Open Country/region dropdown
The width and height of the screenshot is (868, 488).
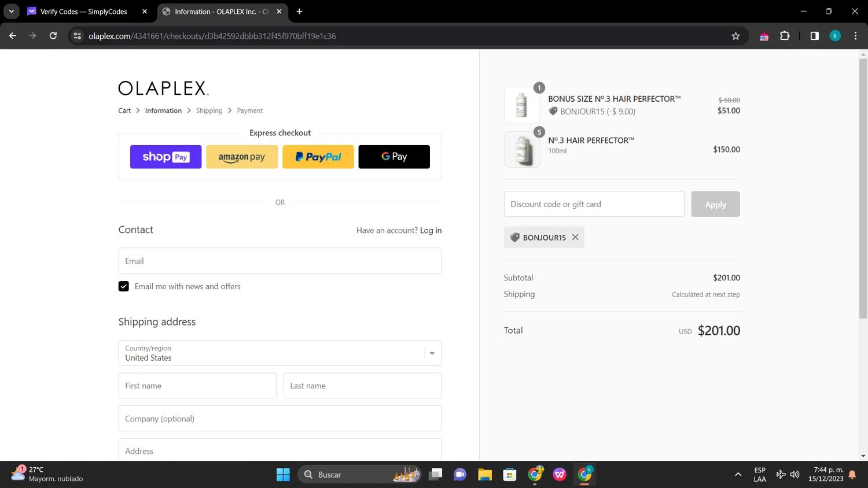click(280, 353)
